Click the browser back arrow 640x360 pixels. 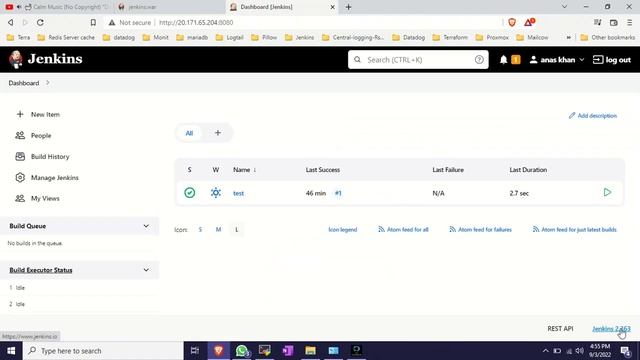(11, 22)
